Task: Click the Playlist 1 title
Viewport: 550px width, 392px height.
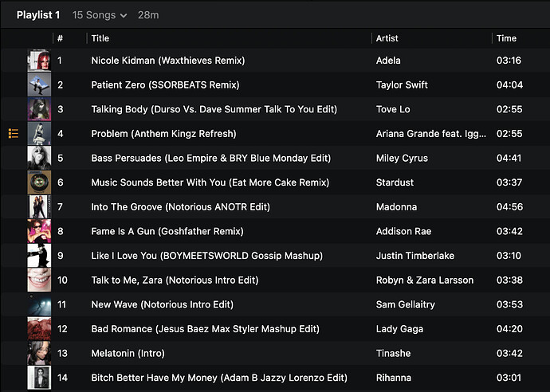Action: [x=38, y=15]
